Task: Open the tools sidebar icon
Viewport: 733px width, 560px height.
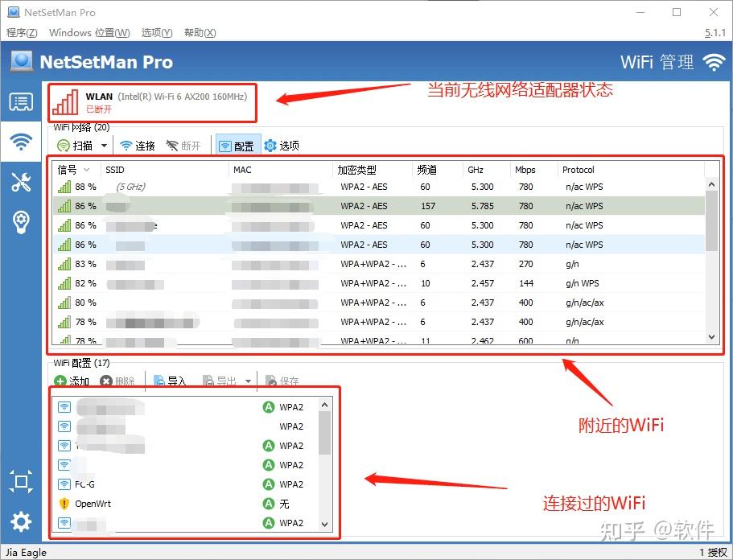Action: pos(21,181)
